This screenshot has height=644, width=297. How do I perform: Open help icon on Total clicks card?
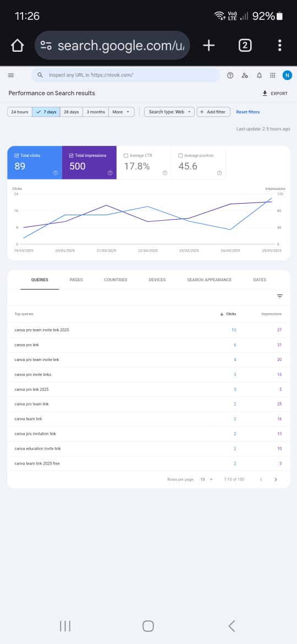tap(56, 173)
